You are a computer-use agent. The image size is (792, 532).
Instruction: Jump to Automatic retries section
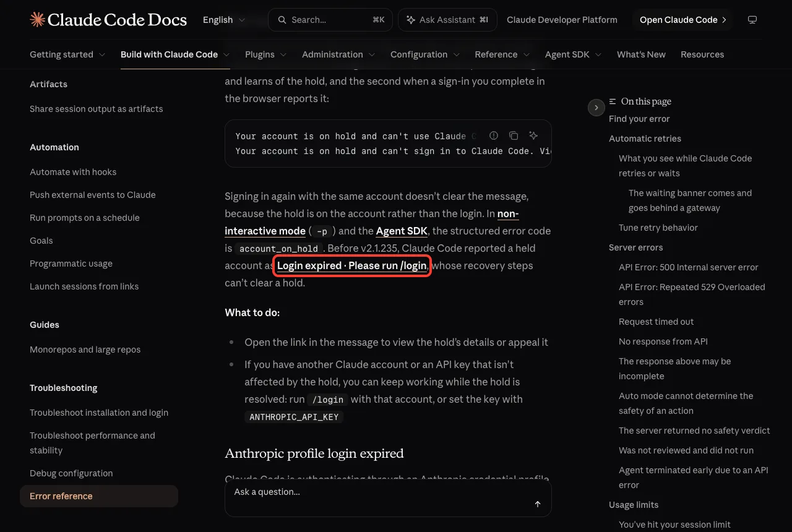click(x=645, y=139)
